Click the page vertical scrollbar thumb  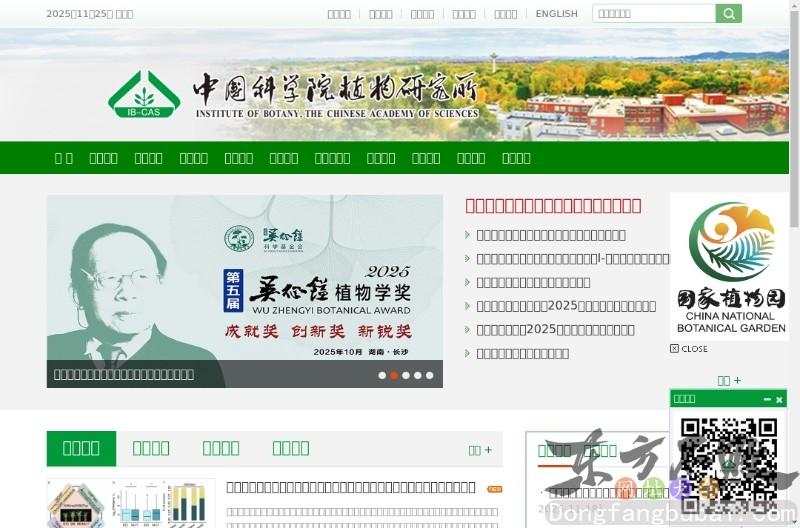[794, 117]
